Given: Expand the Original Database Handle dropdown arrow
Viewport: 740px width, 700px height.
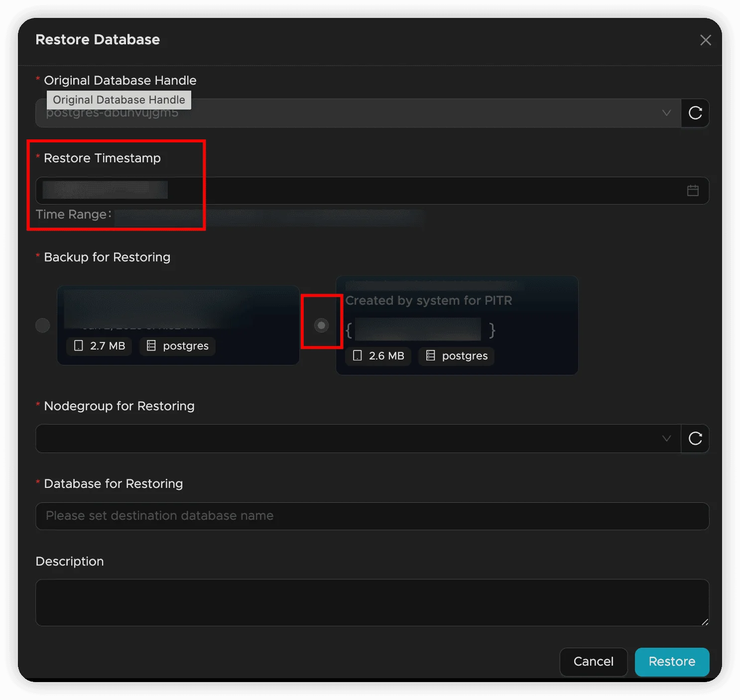Looking at the screenshot, I should point(666,113).
